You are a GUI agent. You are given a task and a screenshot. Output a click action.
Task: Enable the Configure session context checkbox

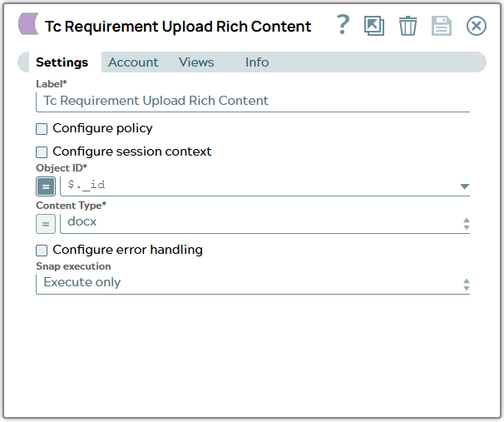coord(42,152)
